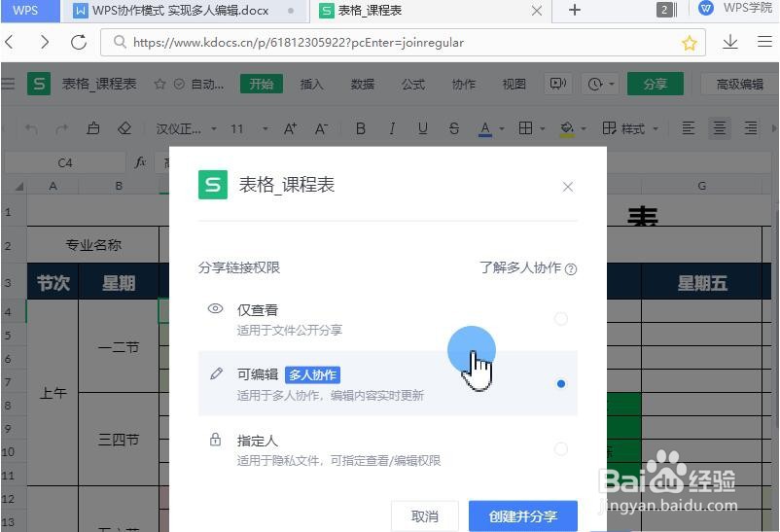Expand the fill color dropdown arrow
This screenshot has width=780, height=532.
(583, 129)
